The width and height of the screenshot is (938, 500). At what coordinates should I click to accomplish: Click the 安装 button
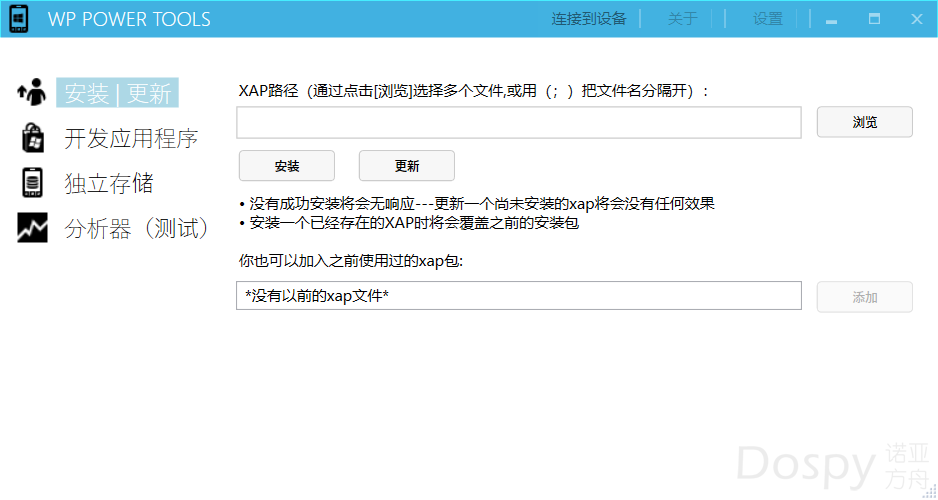[287, 166]
